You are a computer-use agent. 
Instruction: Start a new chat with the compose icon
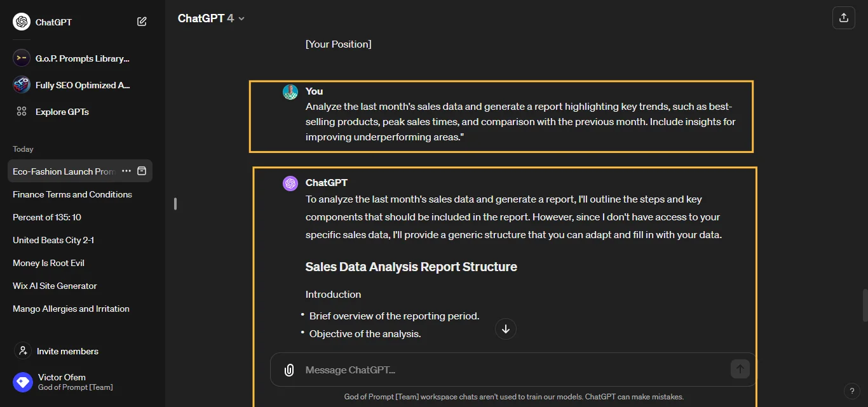coord(142,22)
